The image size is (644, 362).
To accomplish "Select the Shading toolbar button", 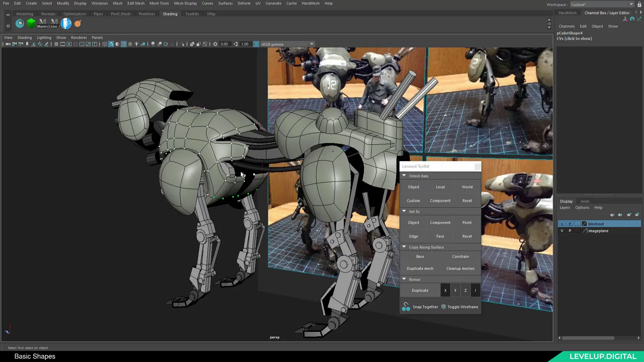I will tap(170, 14).
